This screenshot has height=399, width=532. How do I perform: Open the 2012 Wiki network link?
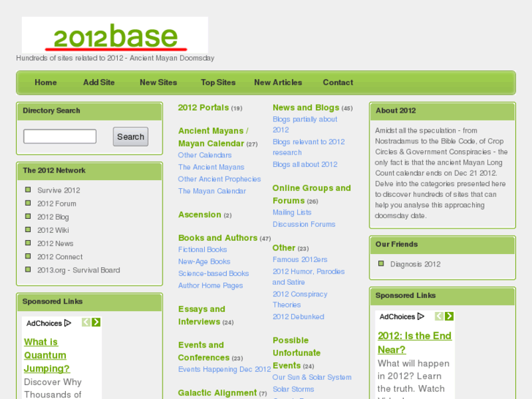pos(53,230)
